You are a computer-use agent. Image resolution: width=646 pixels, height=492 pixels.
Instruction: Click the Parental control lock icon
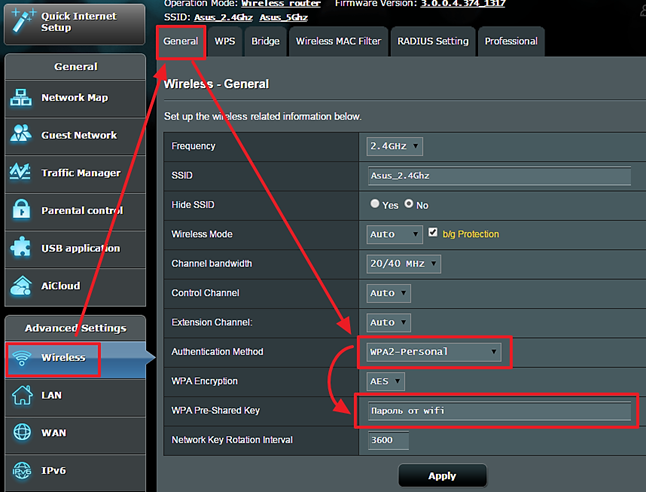tap(22, 211)
